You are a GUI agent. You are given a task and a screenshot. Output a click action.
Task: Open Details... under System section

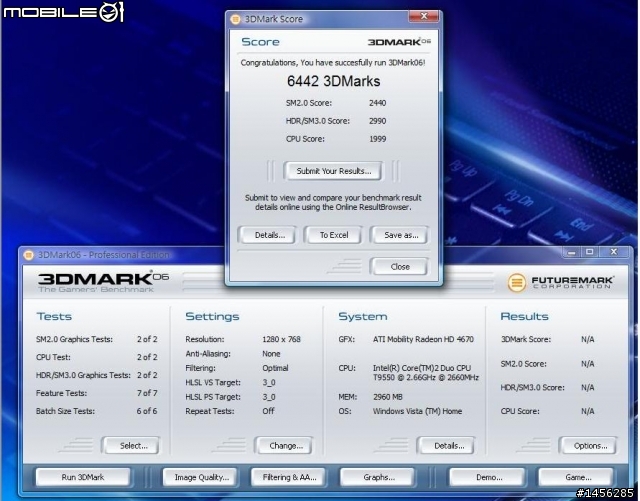coord(447,445)
